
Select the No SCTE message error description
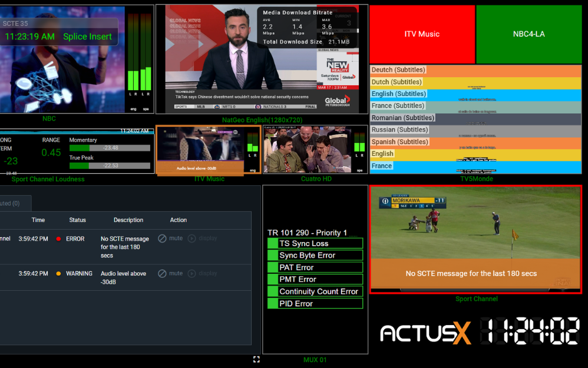tap(124, 247)
